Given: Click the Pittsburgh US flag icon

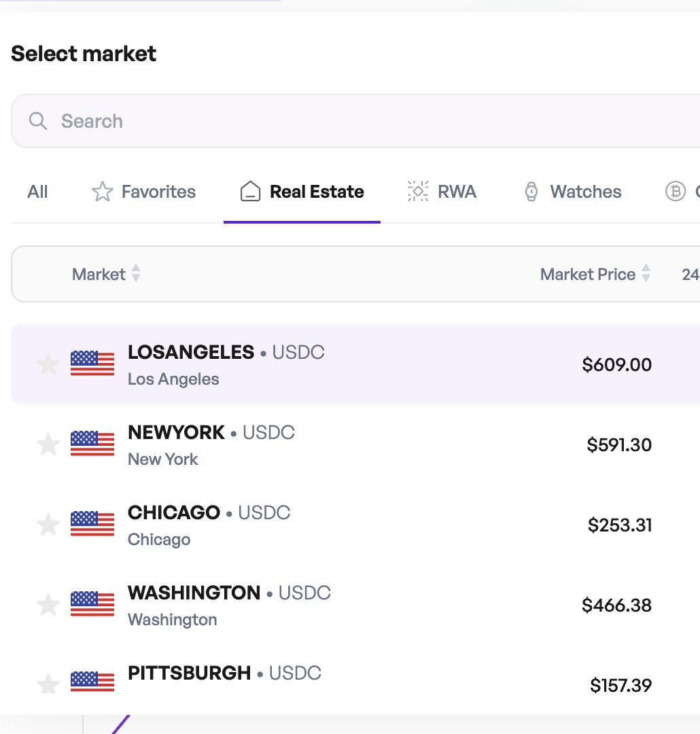Looking at the screenshot, I should tap(92, 682).
